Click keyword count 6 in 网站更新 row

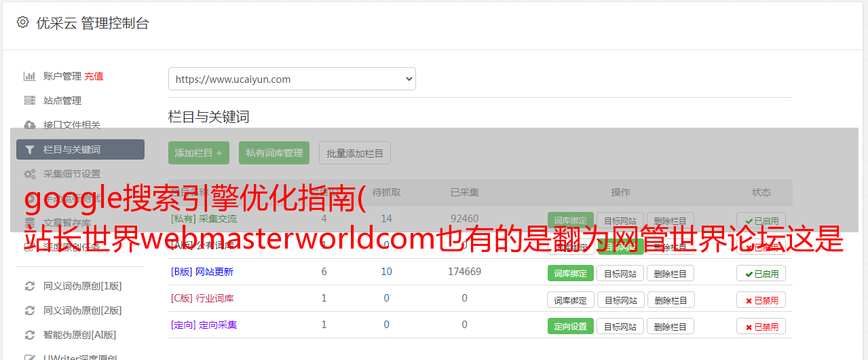pos(324,272)
